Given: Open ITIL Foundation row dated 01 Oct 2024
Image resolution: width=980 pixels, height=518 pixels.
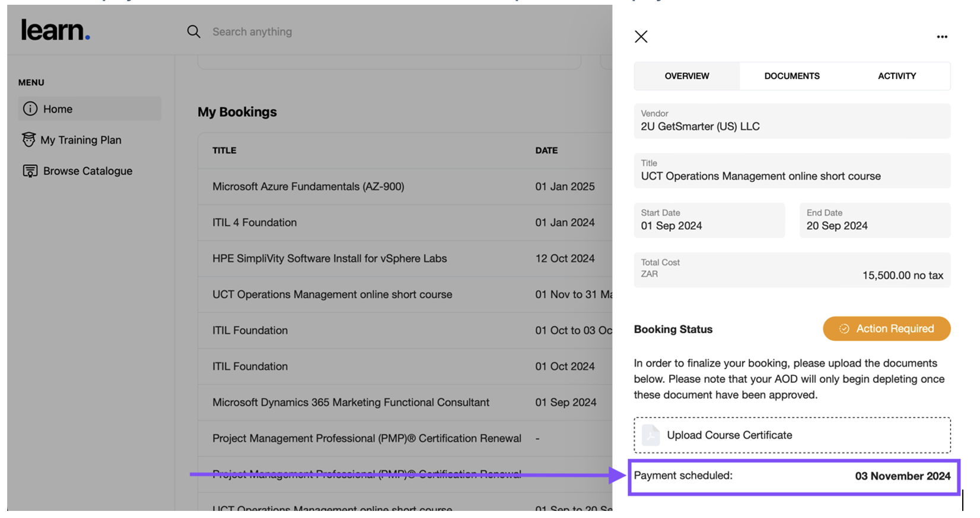Looking at the screenshot, I should (x=405, y=367).
